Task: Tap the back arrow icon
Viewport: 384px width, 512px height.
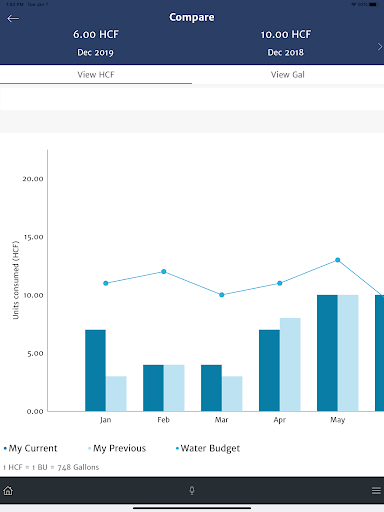Action: click(13, 18)
